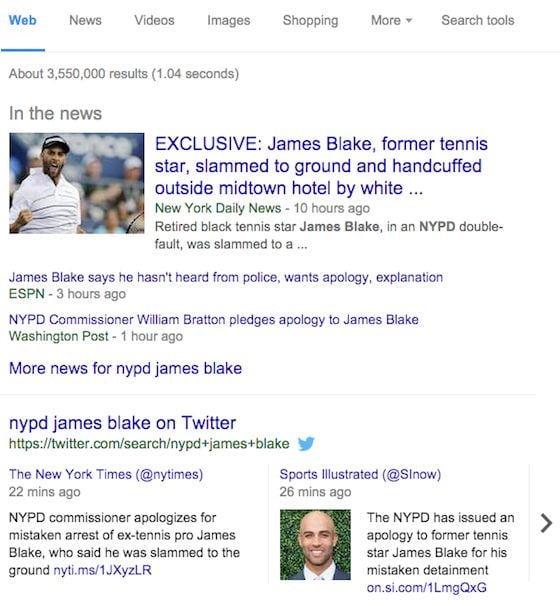
Task: Open Washington Post Bratton apology article
Action: pyautogui.click(x=214, y=320)
